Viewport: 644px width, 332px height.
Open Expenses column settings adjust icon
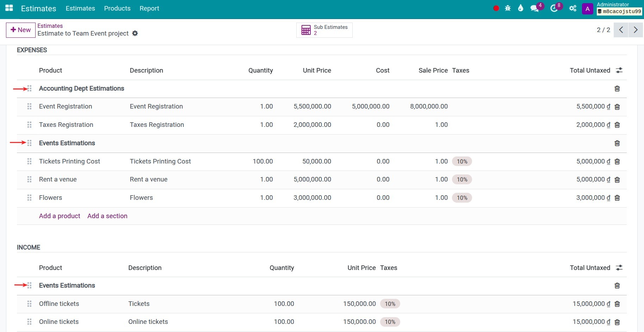[619, 70]
